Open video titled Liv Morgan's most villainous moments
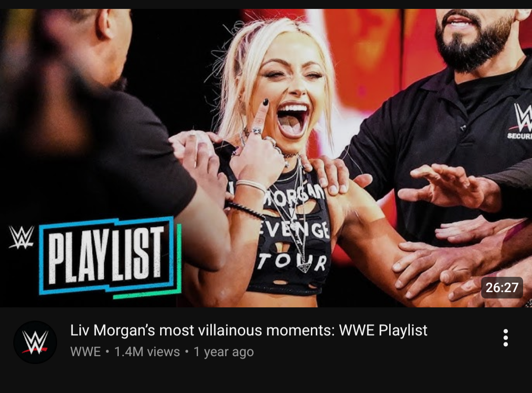This screenshot has height=393, width=532. (x=248, y=330)
